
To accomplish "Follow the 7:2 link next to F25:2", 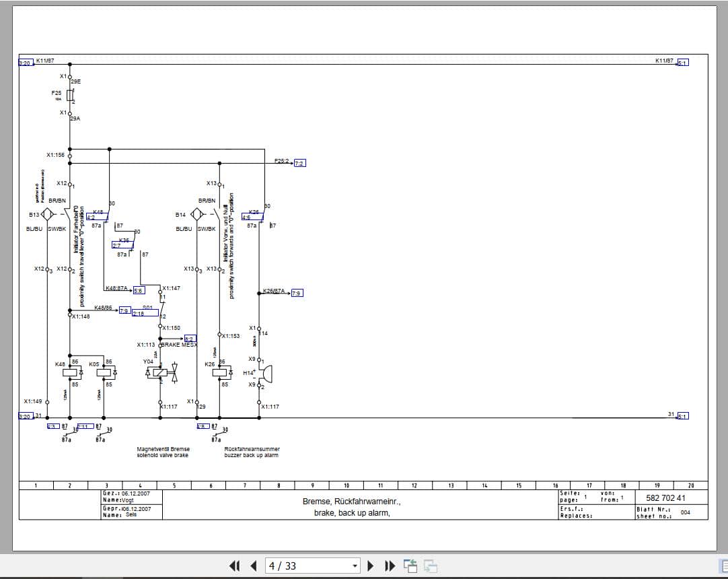I will click(299, 163).
